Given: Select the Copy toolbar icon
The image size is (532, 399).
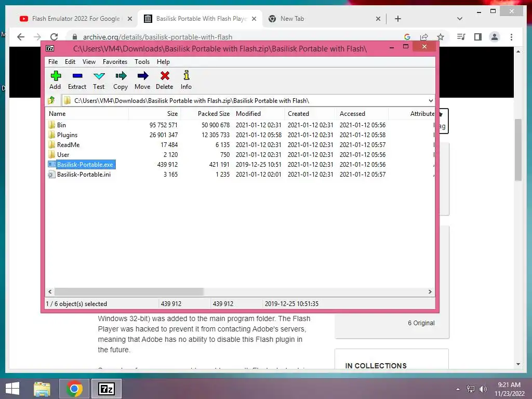Looking at the screenshot, I should (121, 76).
